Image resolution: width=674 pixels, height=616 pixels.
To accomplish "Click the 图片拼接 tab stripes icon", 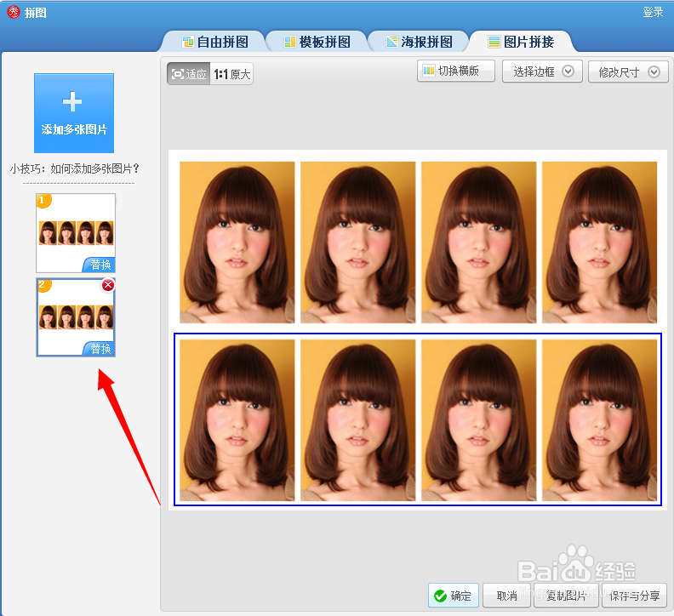I will (494, 42).
